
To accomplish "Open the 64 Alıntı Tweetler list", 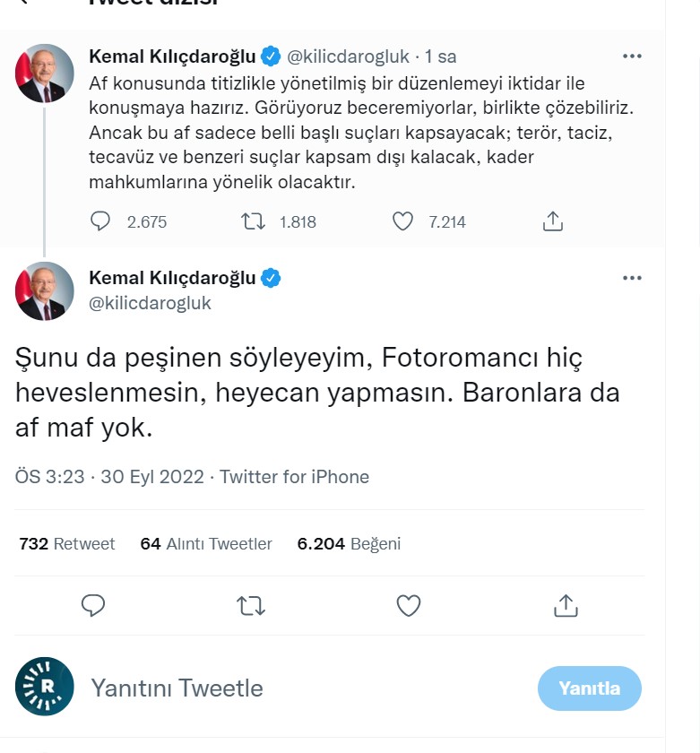I will (x=206, y=543).
